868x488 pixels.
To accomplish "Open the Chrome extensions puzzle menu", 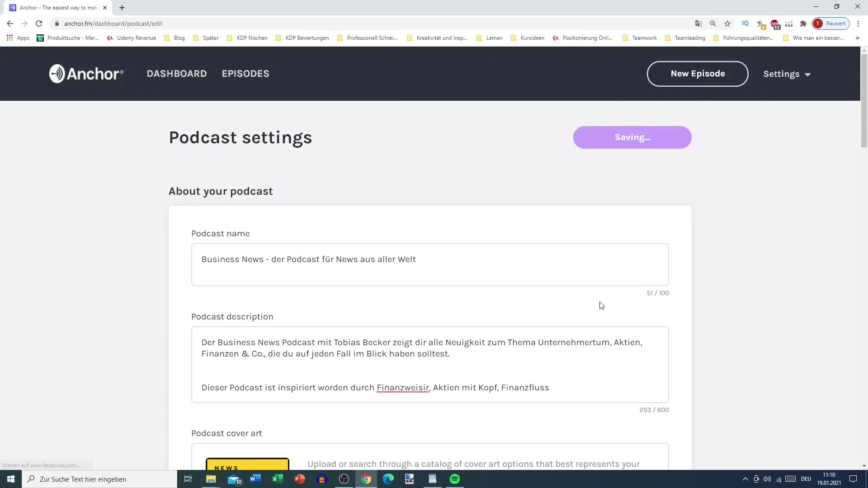I will click(x=803, y=23).
